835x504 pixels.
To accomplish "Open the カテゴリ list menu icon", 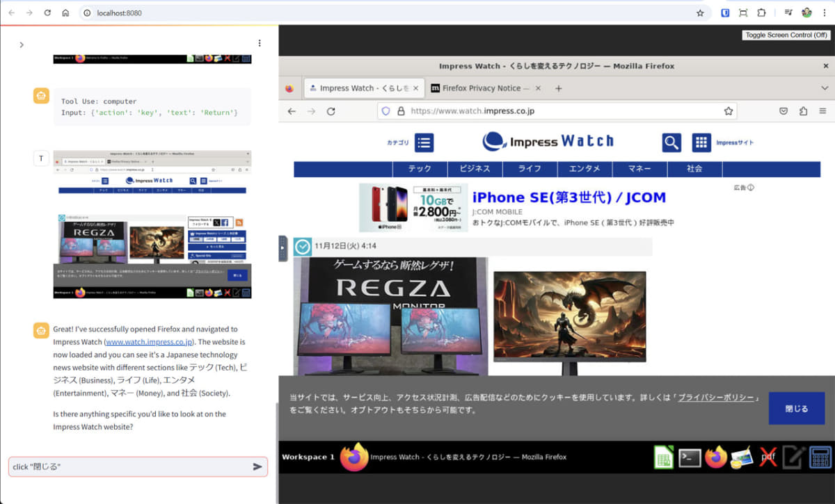I will [424, 143].
